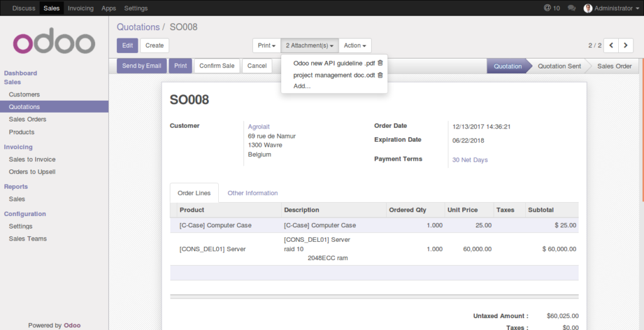Image resolution: width=644 pixels, height=330 pixels.
Task: Click Send by Email button
Action: tap(142, 66)
